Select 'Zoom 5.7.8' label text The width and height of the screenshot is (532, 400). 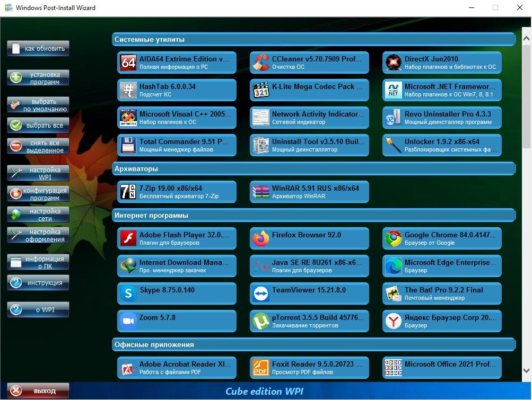click(158, 318)
